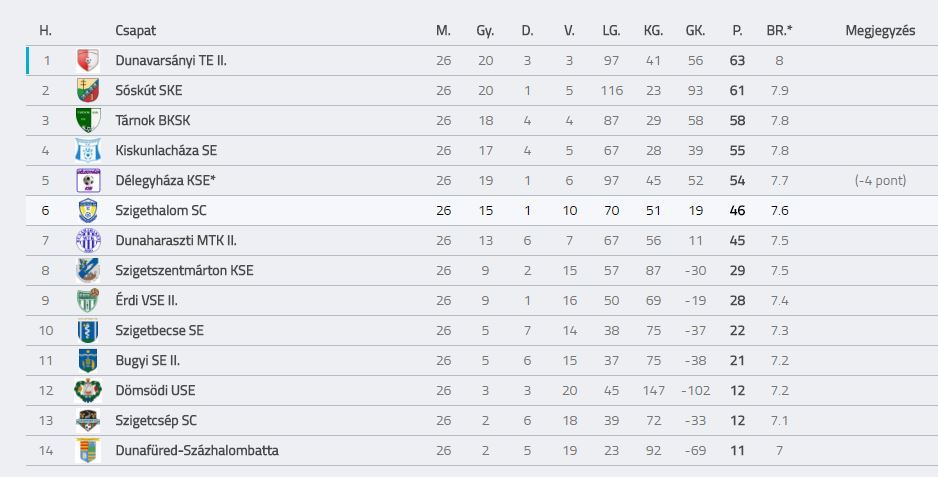Click the Dunafüred-Százhalombatta team crest
938x477 pixels.
pos(88,450)
